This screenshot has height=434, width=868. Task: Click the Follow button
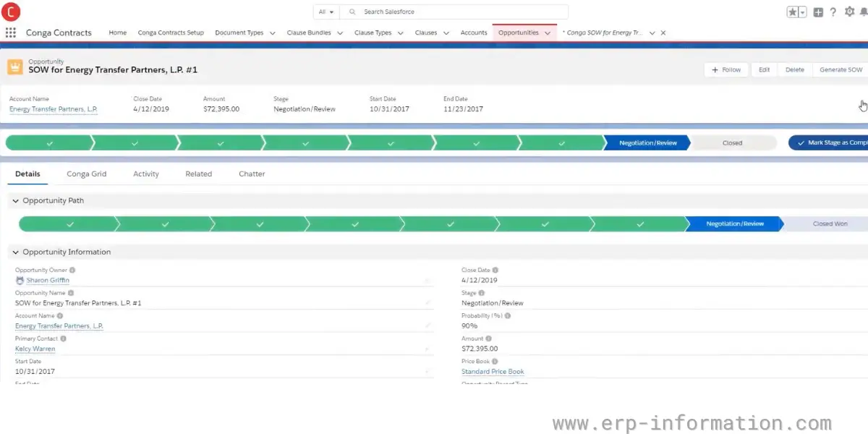[x=726, y=70]
